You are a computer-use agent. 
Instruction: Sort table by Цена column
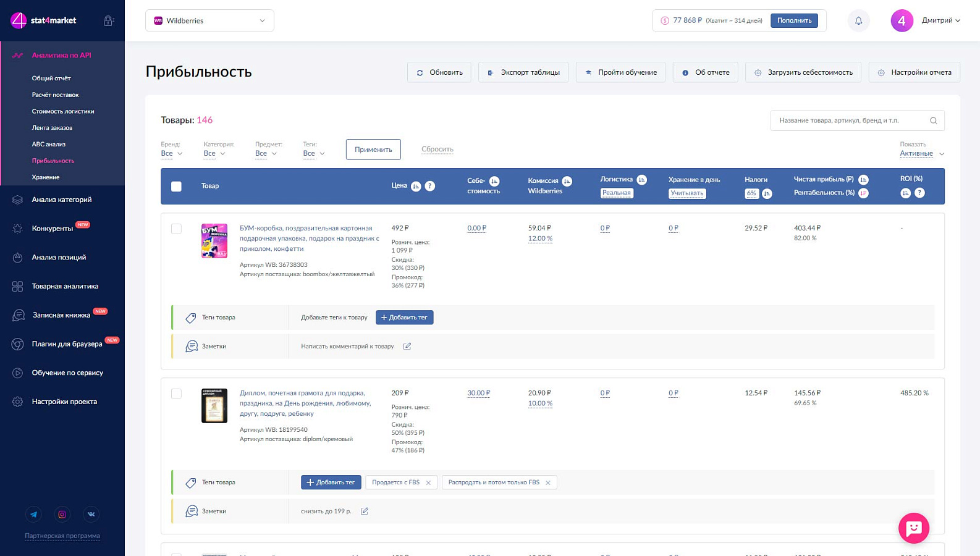pos(416,186)
